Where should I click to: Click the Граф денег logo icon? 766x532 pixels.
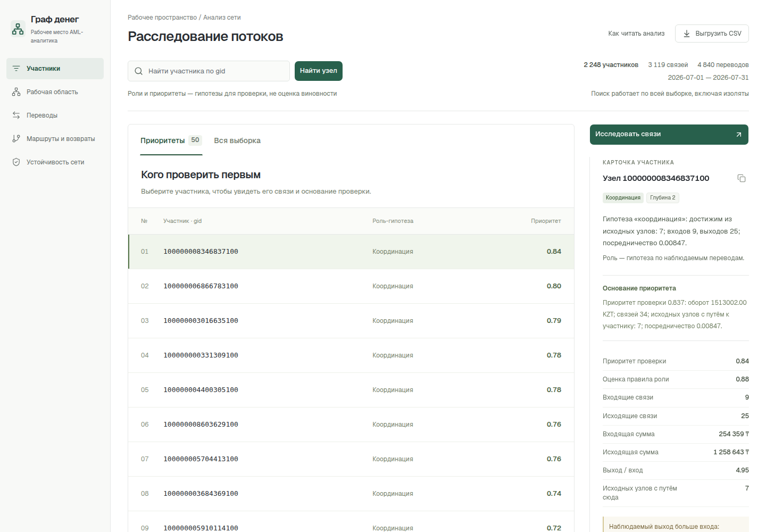pos(18,28)
